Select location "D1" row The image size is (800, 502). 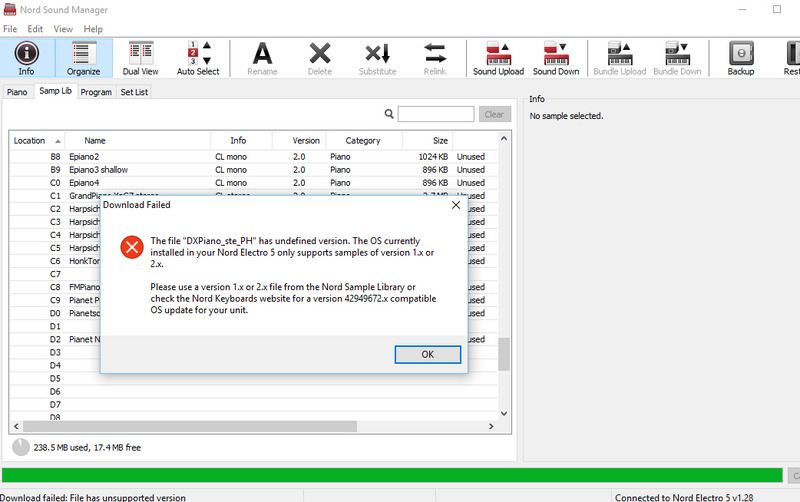[x=55, y=326]
